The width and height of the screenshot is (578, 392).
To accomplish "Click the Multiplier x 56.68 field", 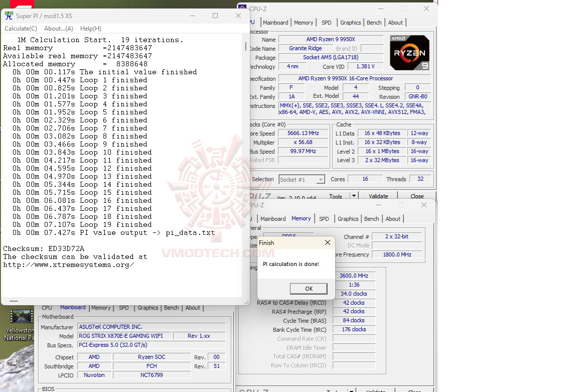I will point(303,143).
